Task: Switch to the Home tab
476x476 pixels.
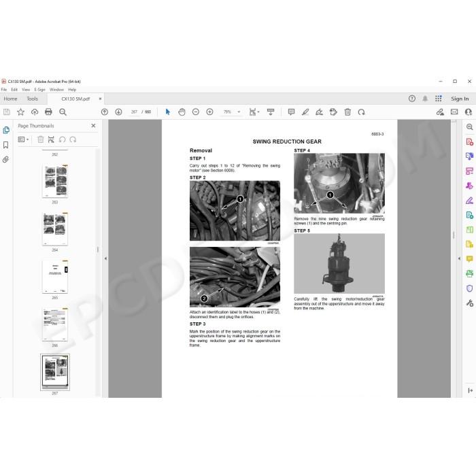Action: pos(10,99)
